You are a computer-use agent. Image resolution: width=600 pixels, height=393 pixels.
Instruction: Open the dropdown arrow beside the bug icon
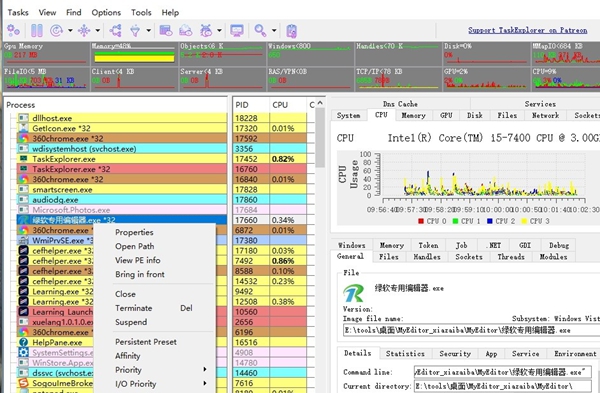tap(219, 30)
